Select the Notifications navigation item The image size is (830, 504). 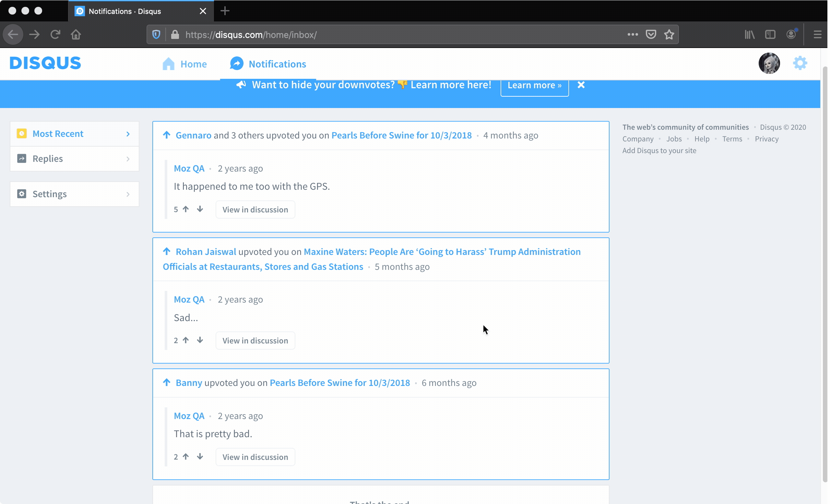point(268,64)
